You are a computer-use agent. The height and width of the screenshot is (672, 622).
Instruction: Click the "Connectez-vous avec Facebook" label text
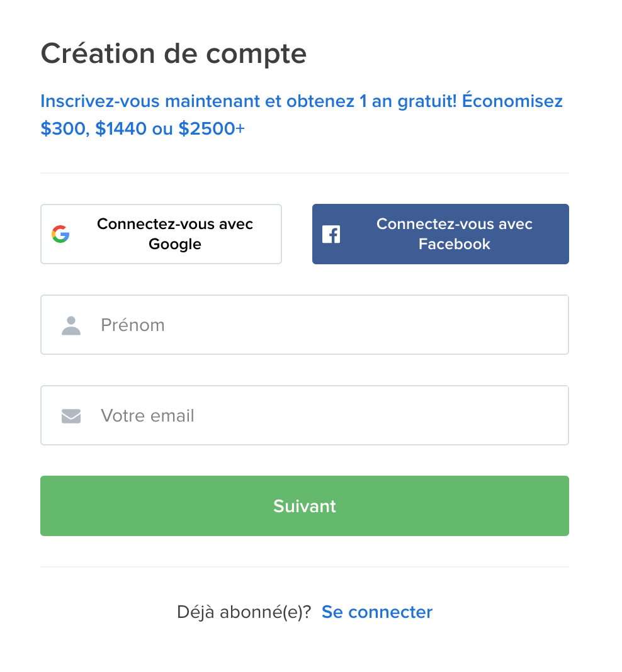coord(454,234)
